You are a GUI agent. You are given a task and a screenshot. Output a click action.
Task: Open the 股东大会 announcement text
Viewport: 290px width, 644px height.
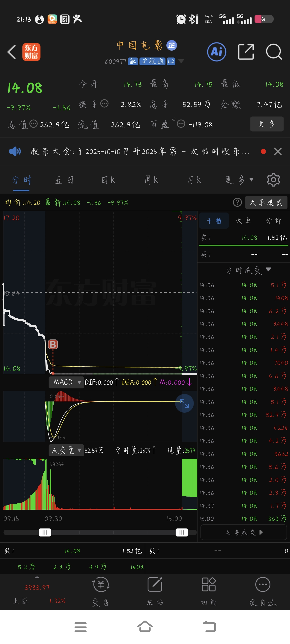point(140,152)
